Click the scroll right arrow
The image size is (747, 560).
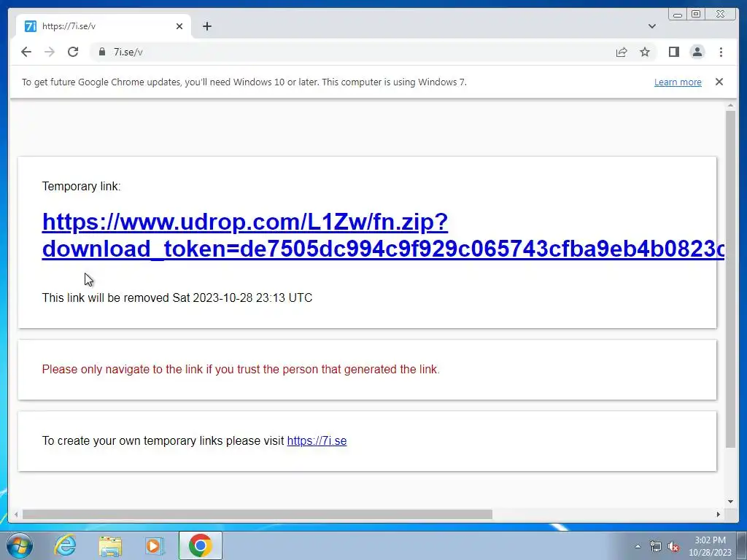(719, 514)
